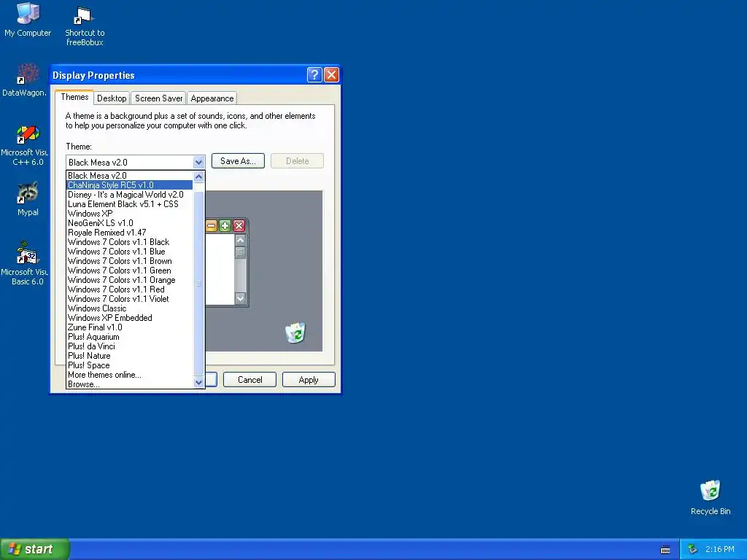The height and width of the screenshot is (560, 747).
Task: Click the red X button in preview window
Action: coord(239,226)
